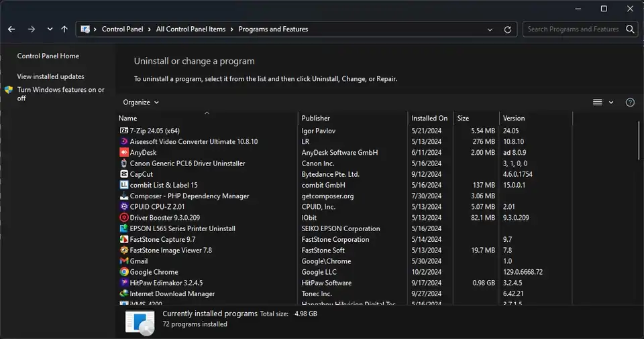This screenshot has width=644, height=339.
Task: Expand the address bar history dropdown
Action: point(490,29)
